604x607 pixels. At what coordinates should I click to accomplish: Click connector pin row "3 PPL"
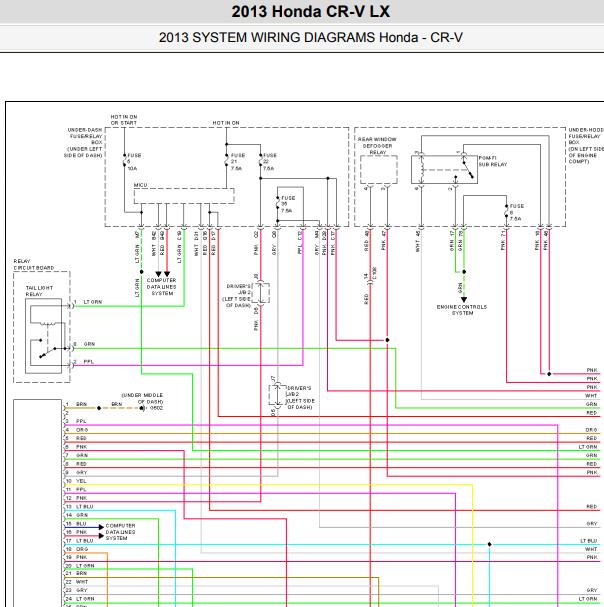(x=76, y=421)
